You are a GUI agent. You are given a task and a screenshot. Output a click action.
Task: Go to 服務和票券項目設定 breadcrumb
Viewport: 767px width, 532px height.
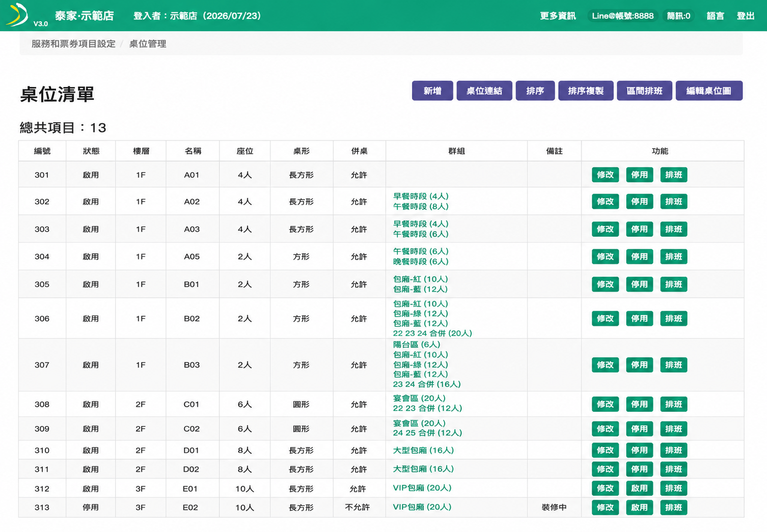(x=73, y=44)
